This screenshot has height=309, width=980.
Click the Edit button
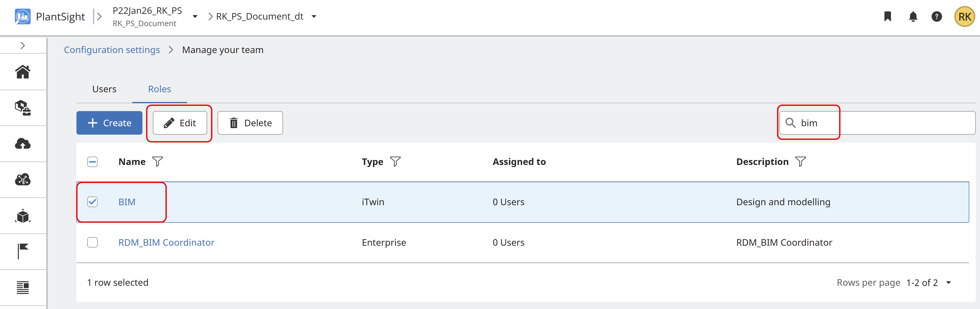coord(180,123)
